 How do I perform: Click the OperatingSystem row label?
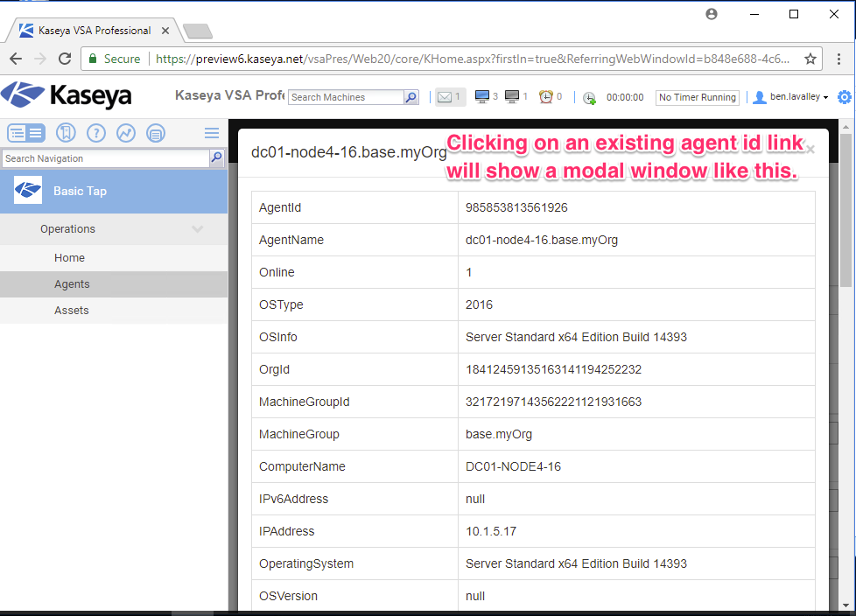pyautogui.click(x=306, y=563)
